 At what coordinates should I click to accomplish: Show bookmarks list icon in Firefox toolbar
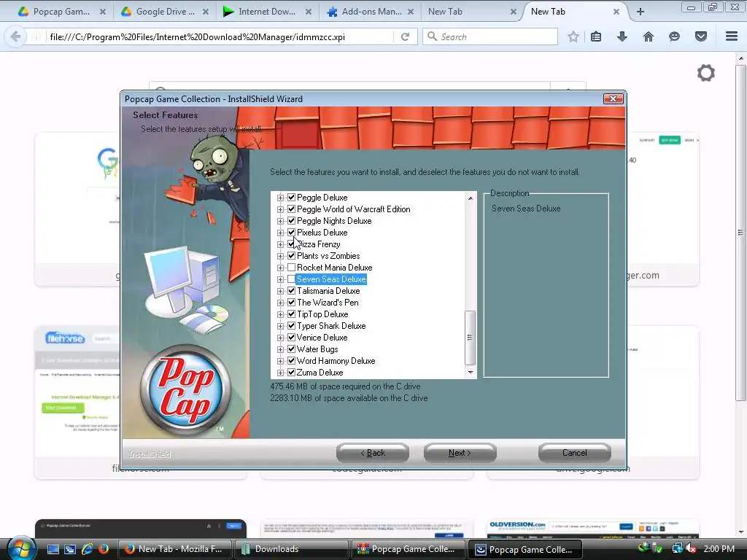596,36
